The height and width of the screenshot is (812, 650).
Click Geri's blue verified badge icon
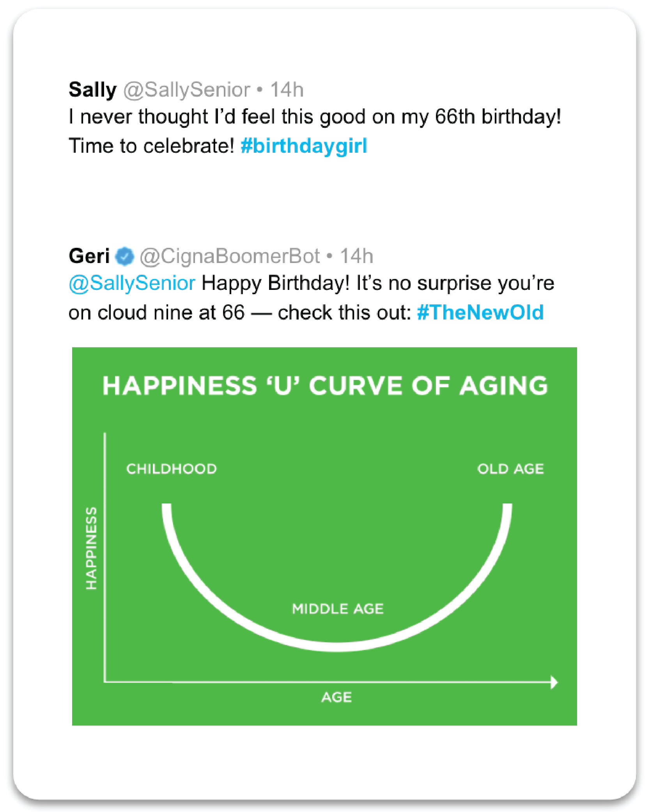click(125, 256)
